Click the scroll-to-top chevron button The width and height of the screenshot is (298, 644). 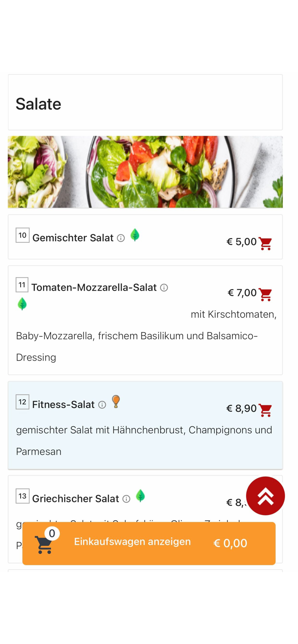pyautogui.click(x=265, y=495)
